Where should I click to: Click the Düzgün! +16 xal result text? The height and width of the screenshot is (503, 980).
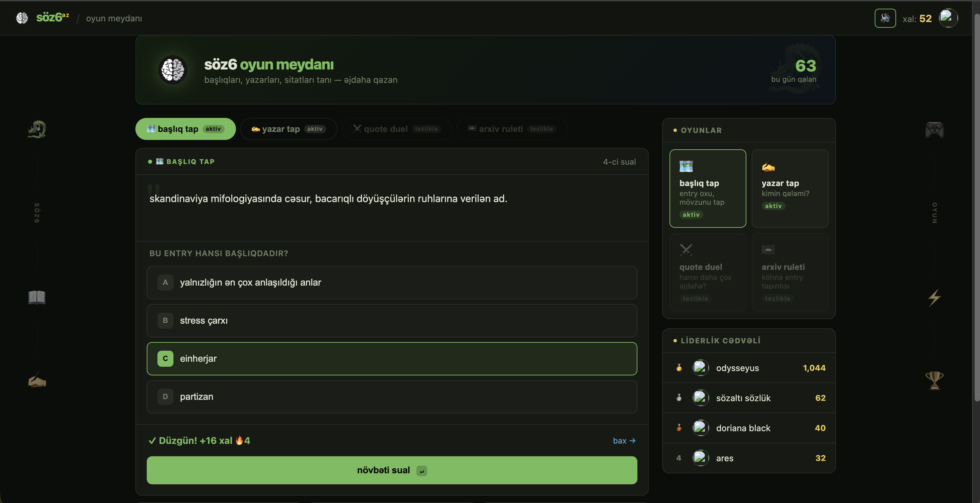coord(199,441)
